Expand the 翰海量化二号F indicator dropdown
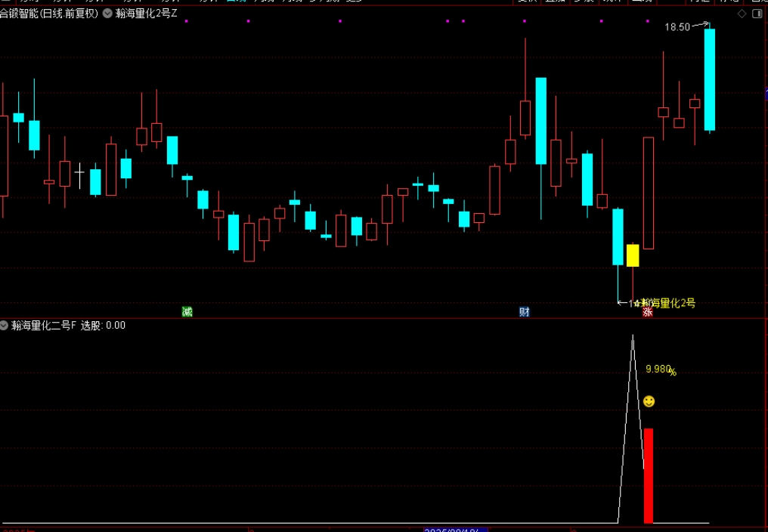This screenshot has height=532, width=768. coord(5,326)
